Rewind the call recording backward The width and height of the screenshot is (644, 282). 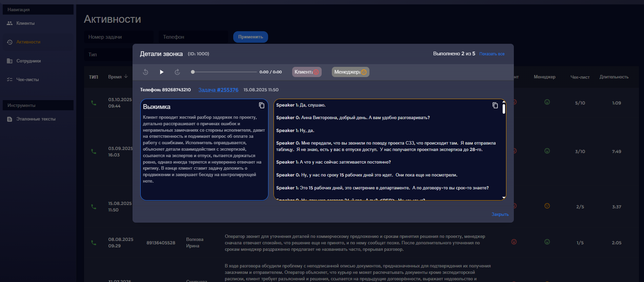145,72
